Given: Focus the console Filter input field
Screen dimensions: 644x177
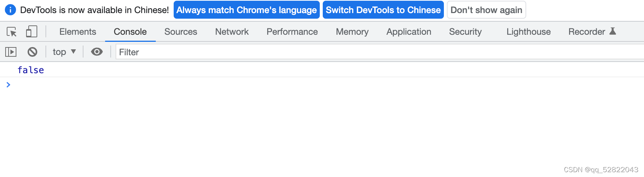Looking at the screenshot, I should [x=373, y=52].
